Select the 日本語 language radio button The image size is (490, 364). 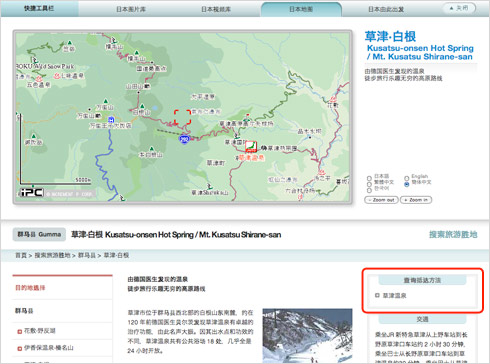(x=369, y=178)
